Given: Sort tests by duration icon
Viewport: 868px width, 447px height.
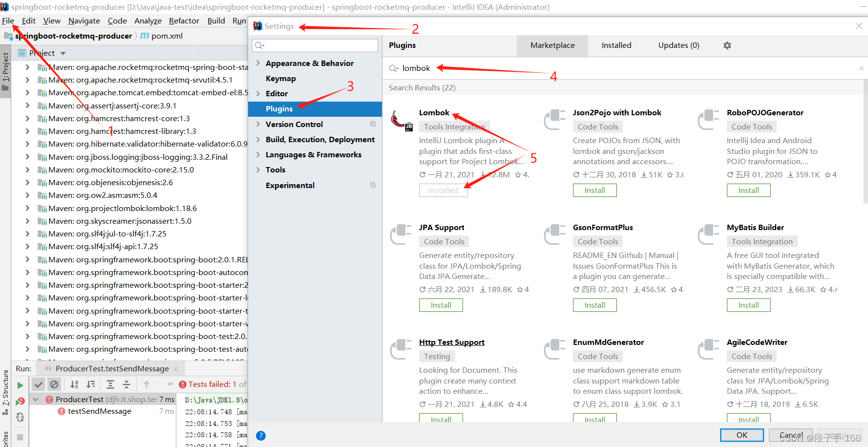Looking at the screenshot, I should coord(91,384).
